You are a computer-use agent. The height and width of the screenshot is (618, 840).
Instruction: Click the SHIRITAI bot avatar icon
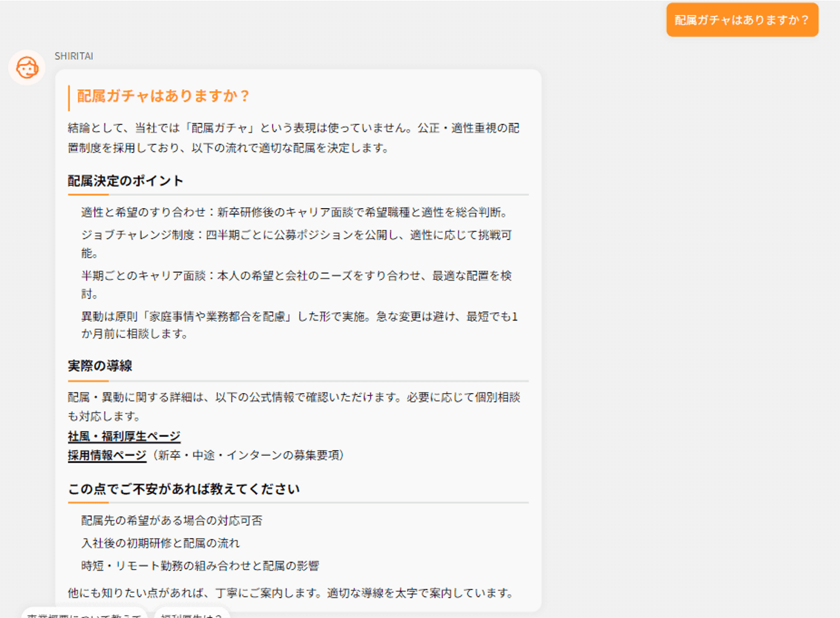27,68
